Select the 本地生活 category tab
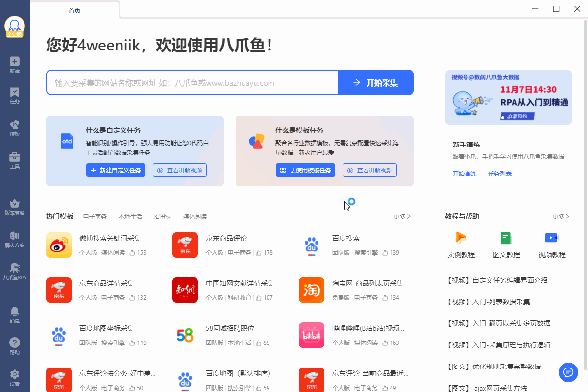This screenshot has height=392, width=588. (130, 216)
